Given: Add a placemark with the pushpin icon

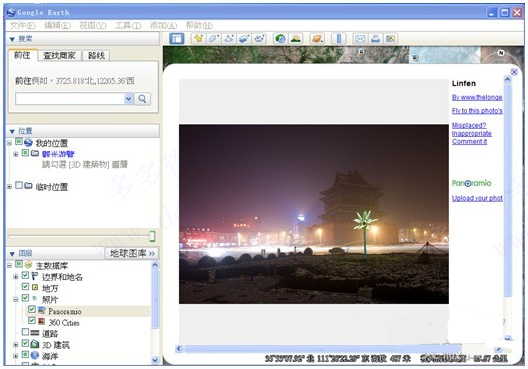Looking at the screenshot, I should tap(198, 39).
